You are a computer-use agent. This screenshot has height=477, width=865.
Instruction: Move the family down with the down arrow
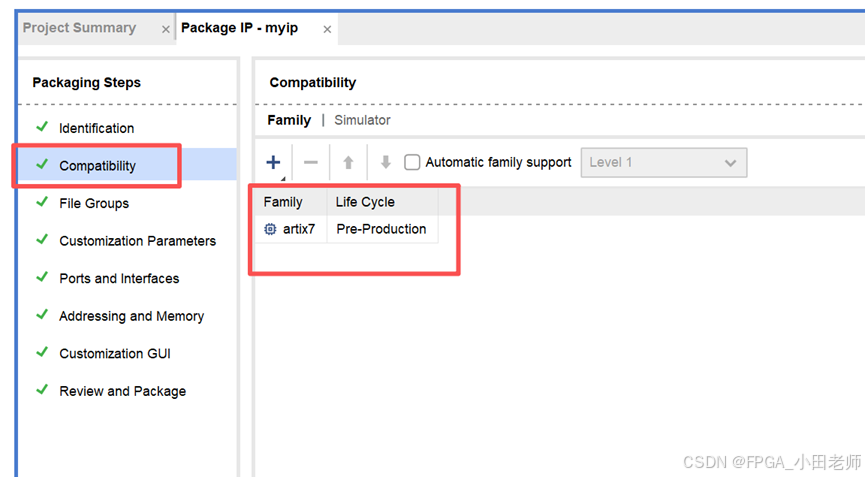(x=386, y=162)
